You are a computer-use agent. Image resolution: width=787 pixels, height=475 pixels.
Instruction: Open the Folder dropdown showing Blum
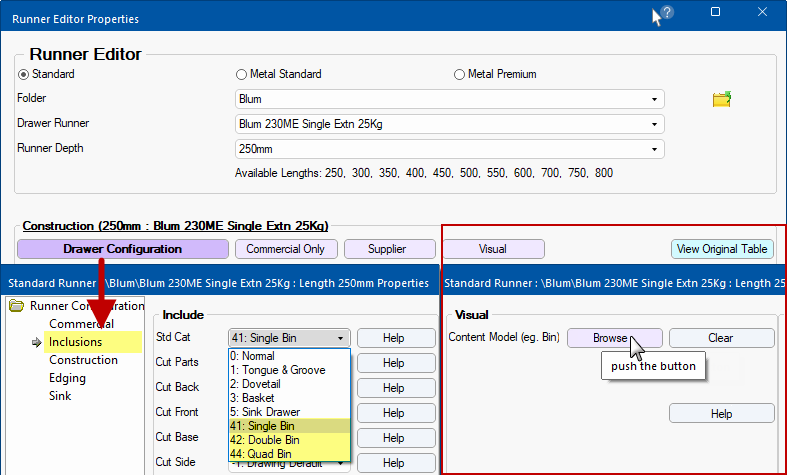click(x=449, y=99)
